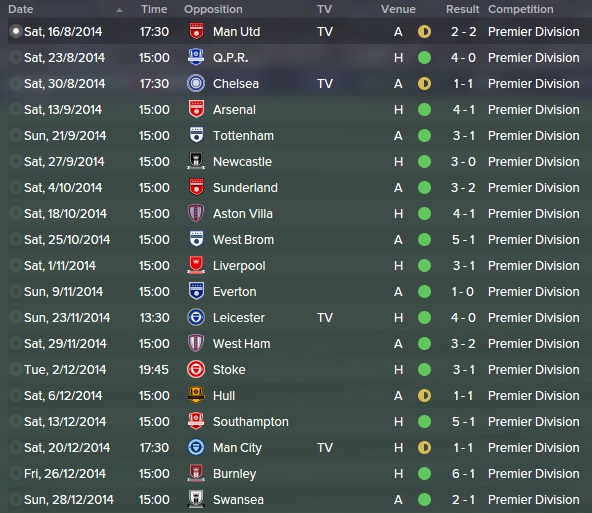Click the Venue column header
Viewport: 592px width, 513px height.
(x=398, y=9)
